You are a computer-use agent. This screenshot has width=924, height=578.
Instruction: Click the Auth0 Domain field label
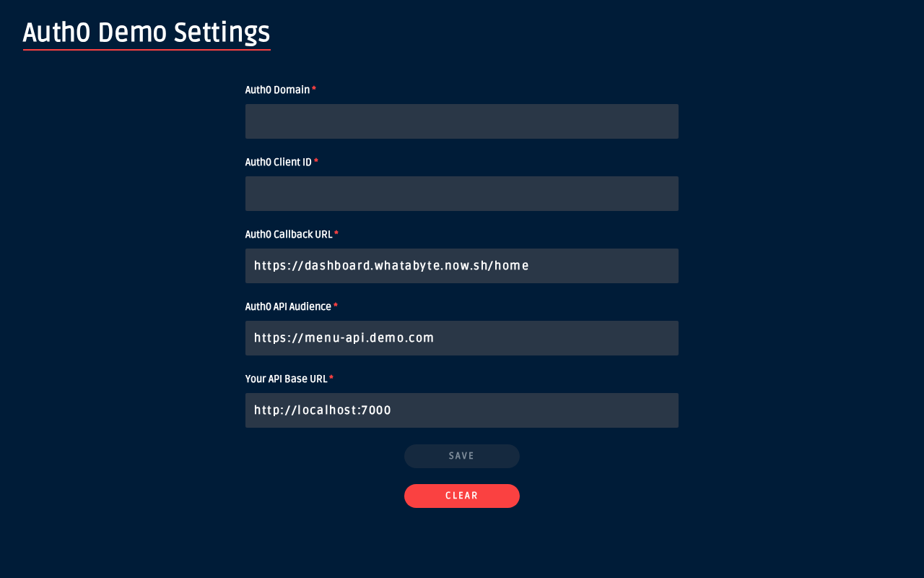point(278,90)
